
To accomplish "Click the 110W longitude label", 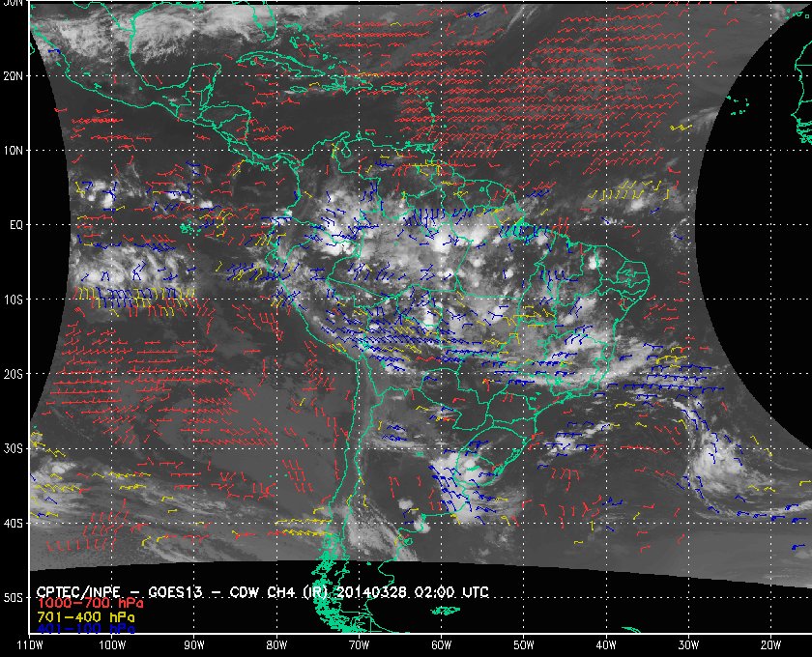I will point(30,645).
